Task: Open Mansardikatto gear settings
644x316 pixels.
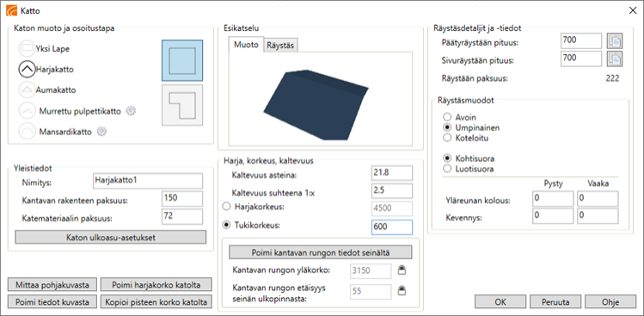Action: pyautogui.click(x=101, y=132)
